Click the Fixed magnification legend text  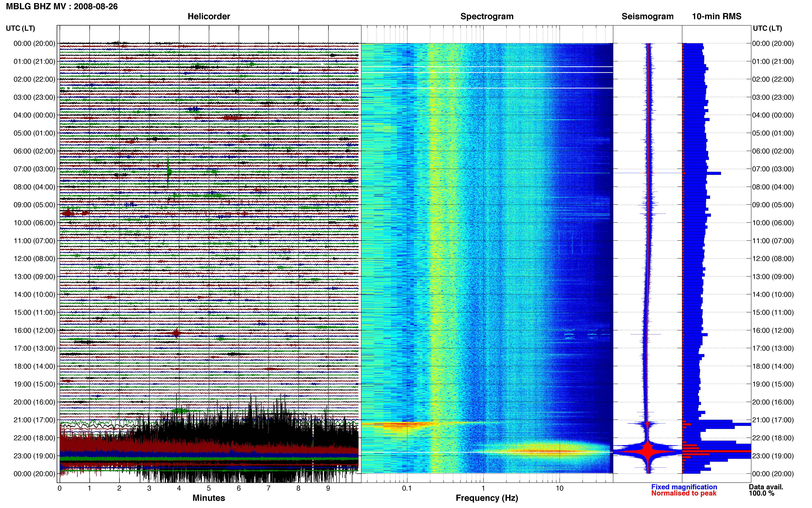click(x=684, y=487)
